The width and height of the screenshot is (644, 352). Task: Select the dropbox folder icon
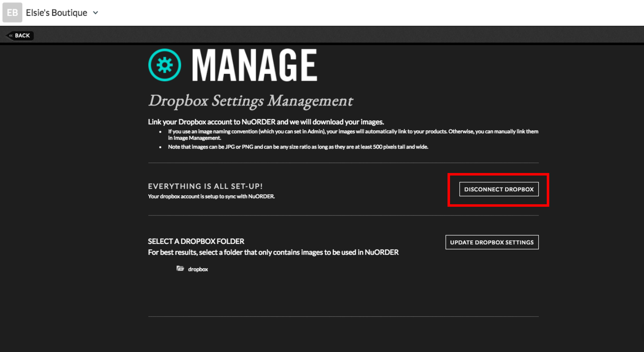click(x=180, y=268)
